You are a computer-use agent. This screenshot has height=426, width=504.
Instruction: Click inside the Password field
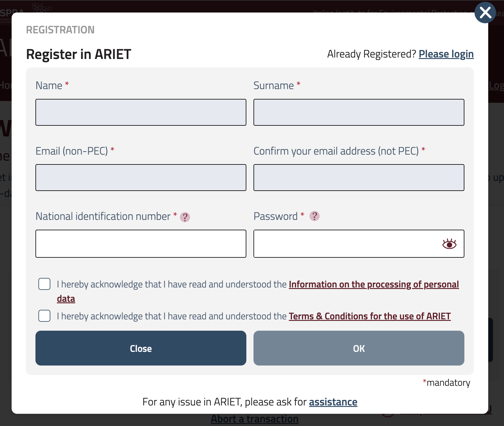coord(343,243)
